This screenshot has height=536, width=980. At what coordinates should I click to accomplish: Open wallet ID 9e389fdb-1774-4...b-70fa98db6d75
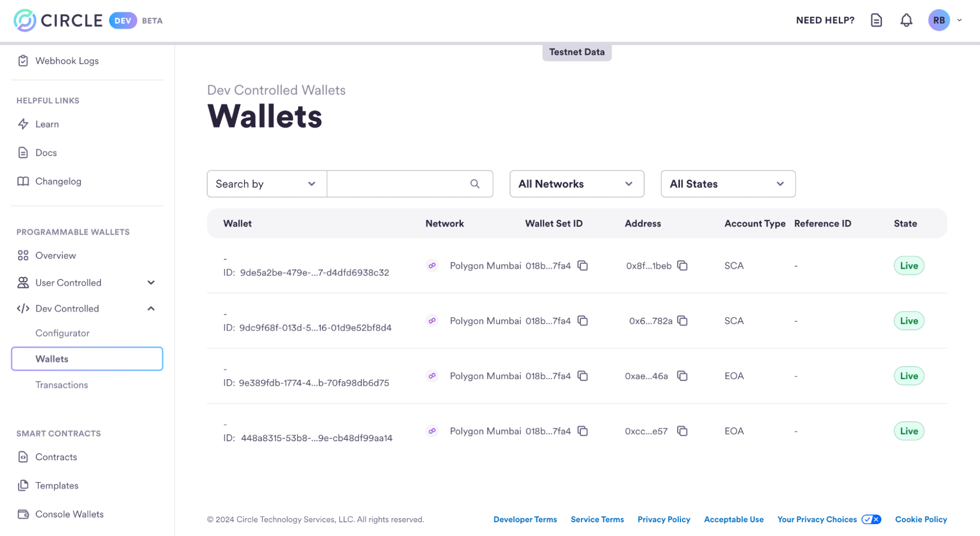(x=314, y=383)
